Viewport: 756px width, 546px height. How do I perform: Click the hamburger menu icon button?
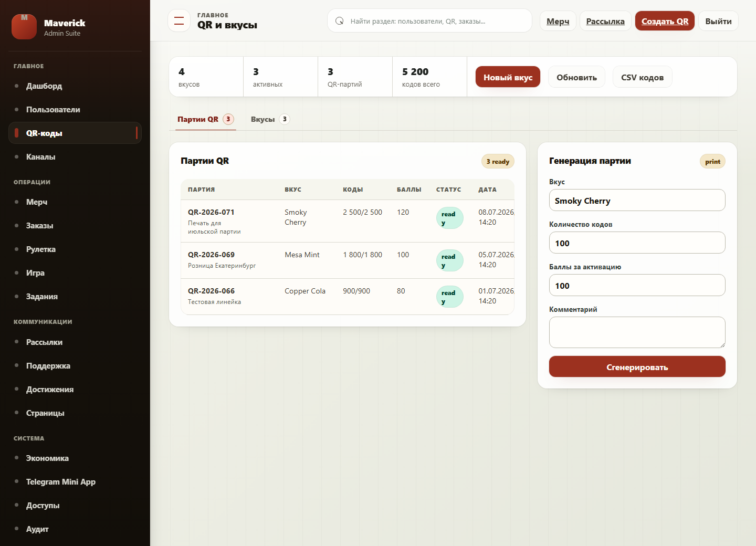click(x=179, y=21)
